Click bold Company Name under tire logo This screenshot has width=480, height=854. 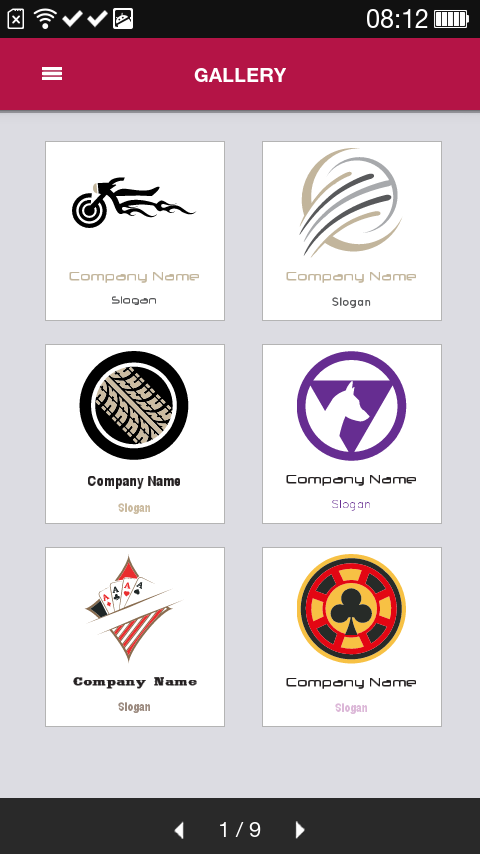134,481
